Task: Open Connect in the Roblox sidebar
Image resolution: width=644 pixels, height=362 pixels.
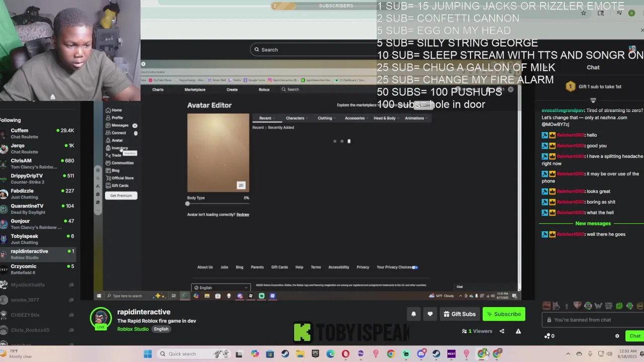Action: (x=116, y=133)
